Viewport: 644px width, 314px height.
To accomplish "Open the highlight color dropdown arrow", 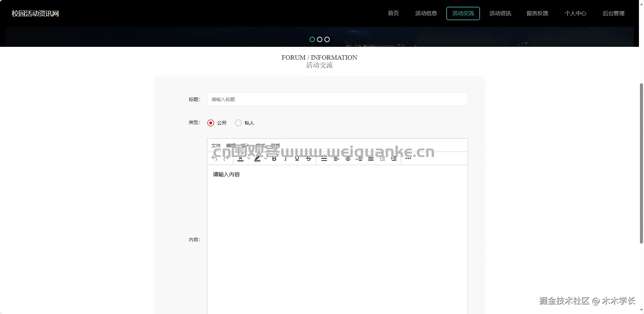I will pyautogui.click(x=265, y=158).
